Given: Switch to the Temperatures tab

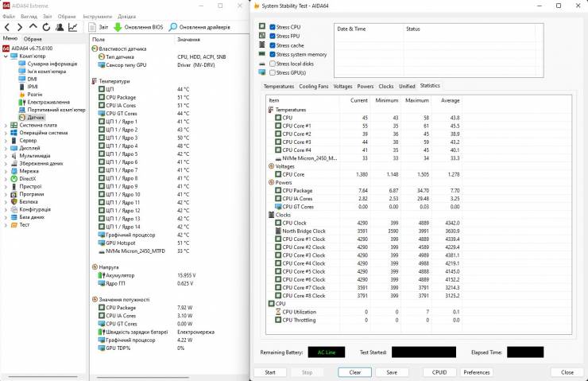Looking at the screenshot, I should click(x=279, y=87).
